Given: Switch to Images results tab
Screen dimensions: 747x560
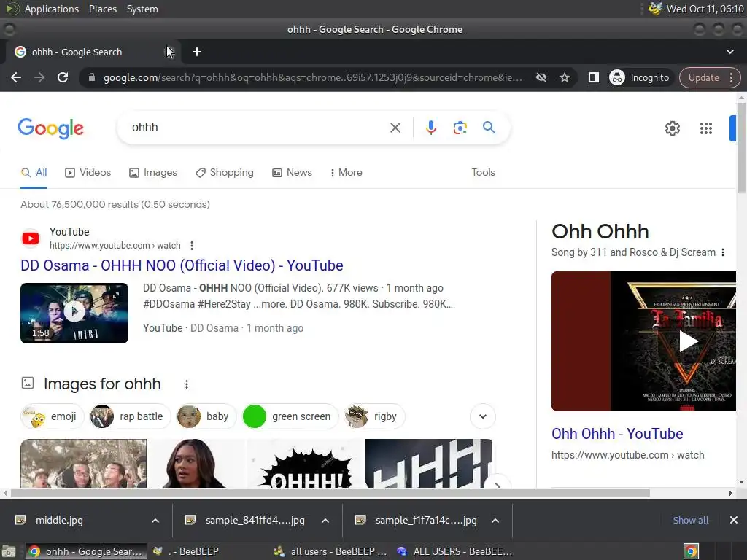Looking at the screenshot, I should (x=153, y=172).
